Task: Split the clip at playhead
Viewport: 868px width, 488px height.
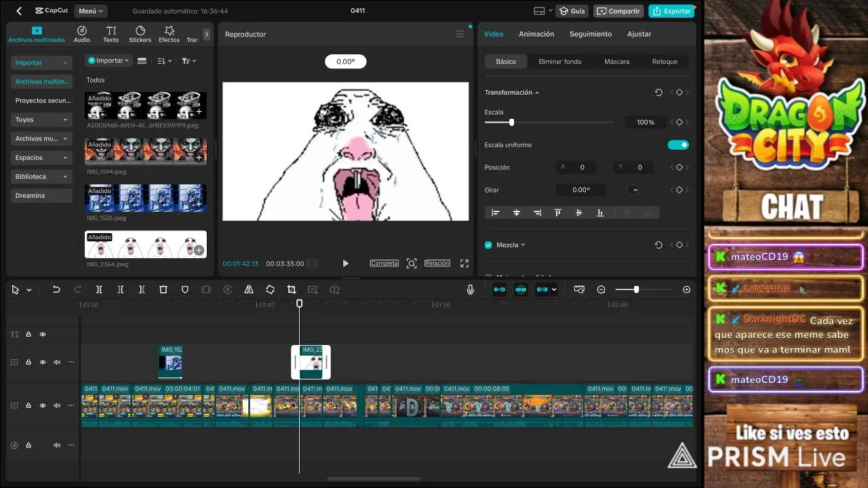Action: 99,289
